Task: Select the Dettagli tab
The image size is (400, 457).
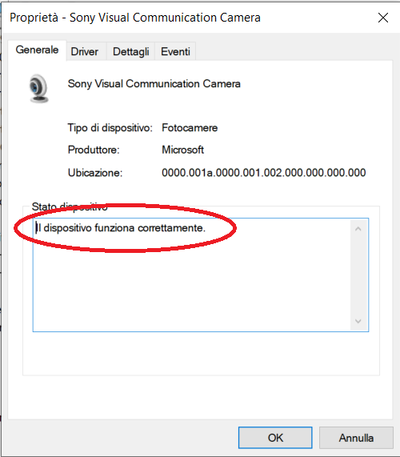Action: coord(131,52)
